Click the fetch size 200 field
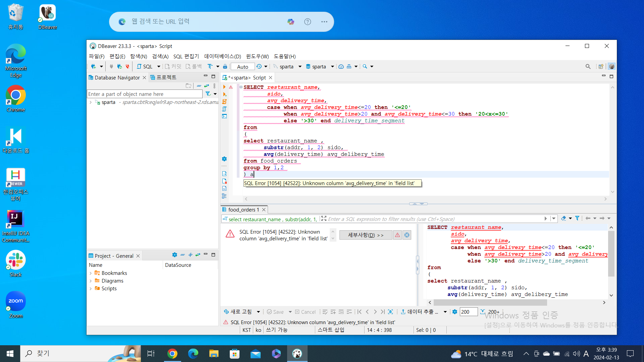This screenshot has width=644, height=362. coord(468,312)
